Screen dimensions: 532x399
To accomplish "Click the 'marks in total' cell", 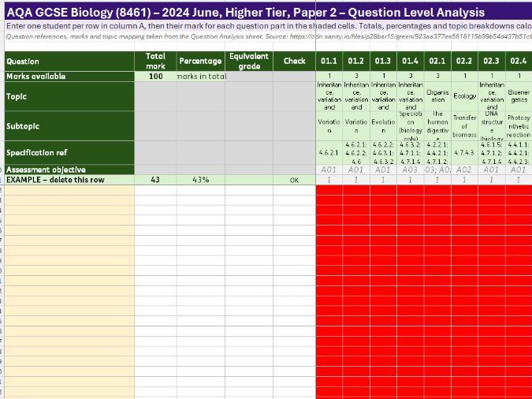I will click(200, 76).
